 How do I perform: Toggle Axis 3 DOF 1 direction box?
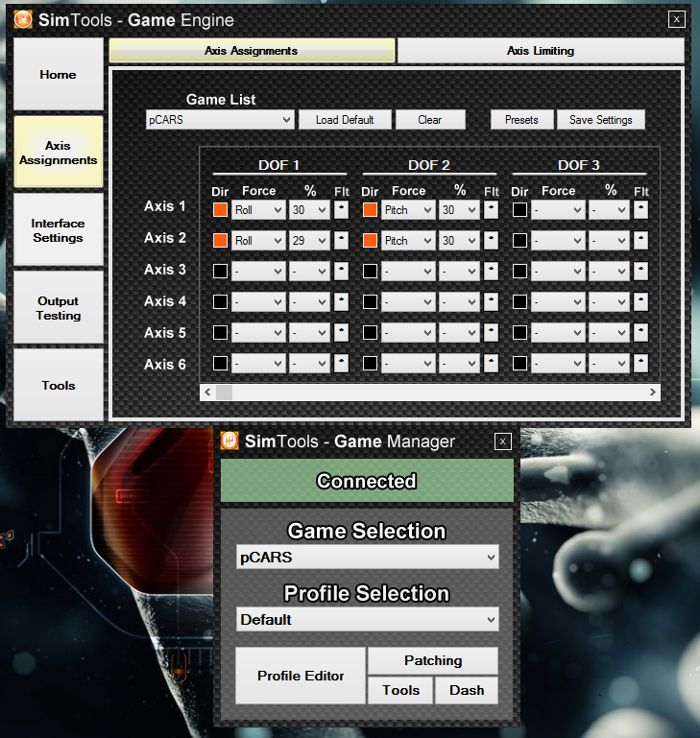220,271
